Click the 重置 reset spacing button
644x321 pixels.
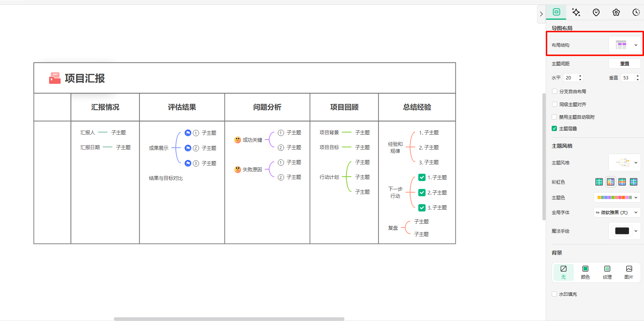[x=625, y=64]
